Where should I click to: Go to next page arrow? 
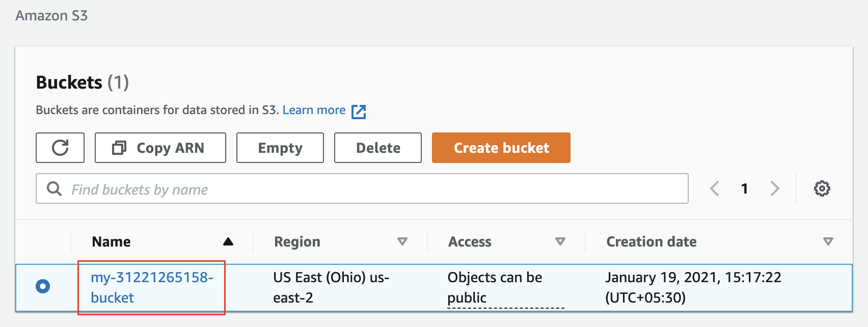coord(775,188)
